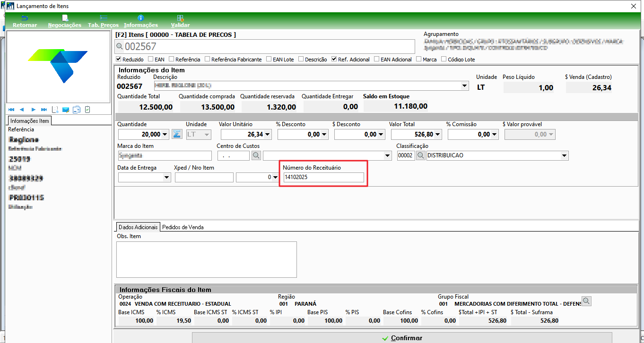The height and width of the screenshot is (343, 644).
Task: Open the Tab. Preços toolbar item
Action: click(103, 17)
